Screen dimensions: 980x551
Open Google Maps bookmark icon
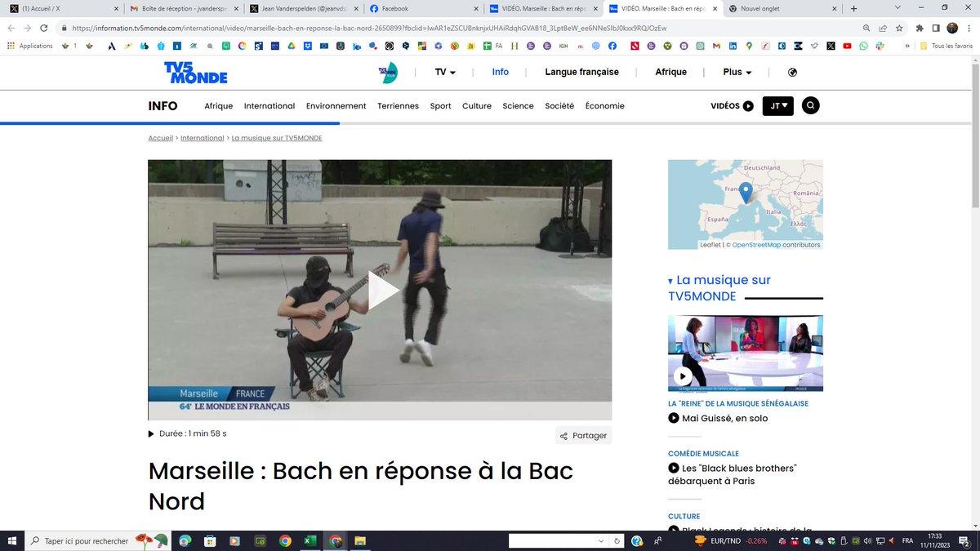[x=749, y=46]
